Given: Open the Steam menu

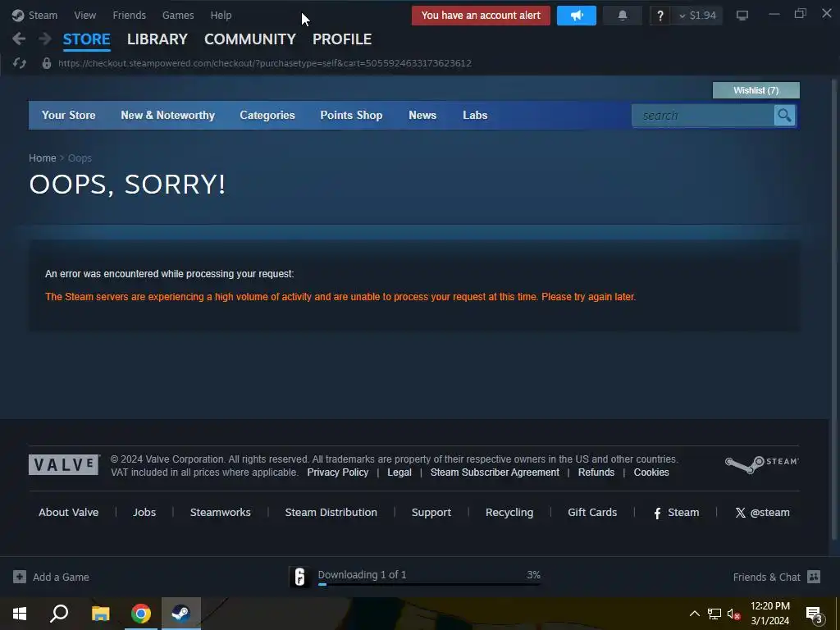Looking at the screenshot, I should point(43,15).
